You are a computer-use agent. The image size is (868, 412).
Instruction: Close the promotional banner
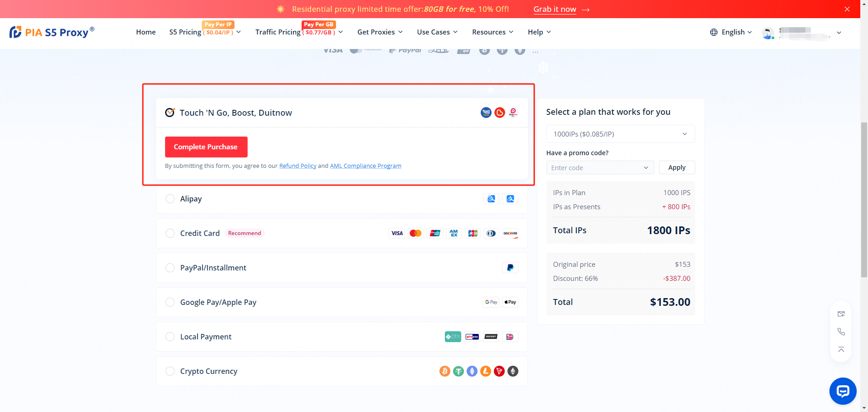pyautogui.click(x=847, y=9)
